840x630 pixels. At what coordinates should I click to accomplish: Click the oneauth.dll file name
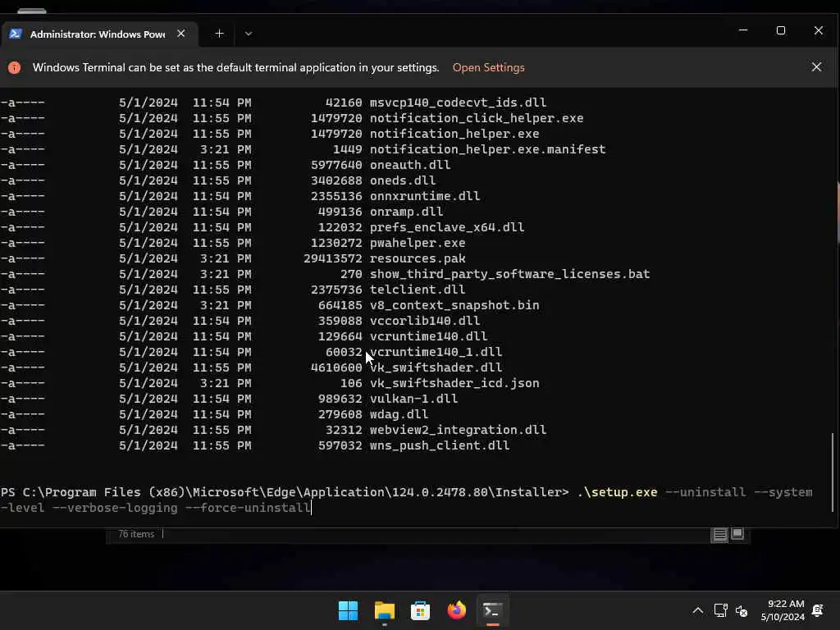point(410,164)
